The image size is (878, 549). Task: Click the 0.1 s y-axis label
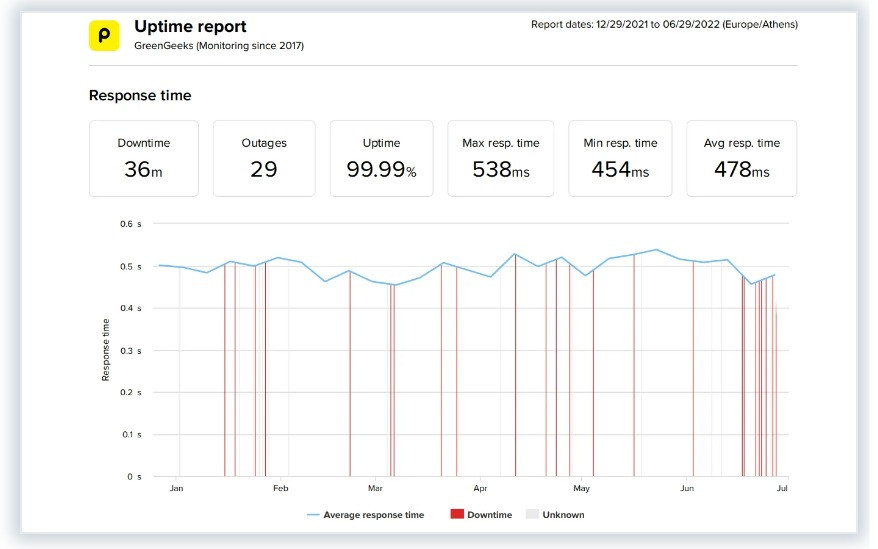(x=130, y=435)
